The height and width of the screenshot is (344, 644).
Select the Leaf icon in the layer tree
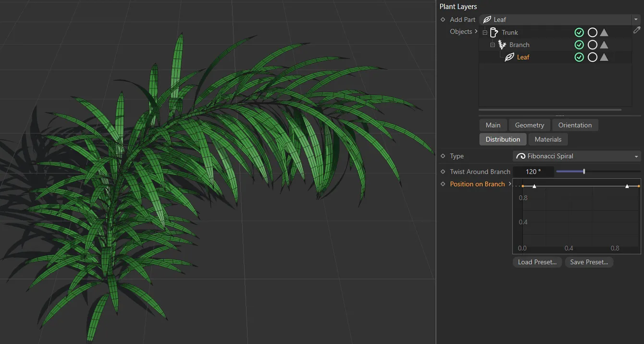[510, 57]
